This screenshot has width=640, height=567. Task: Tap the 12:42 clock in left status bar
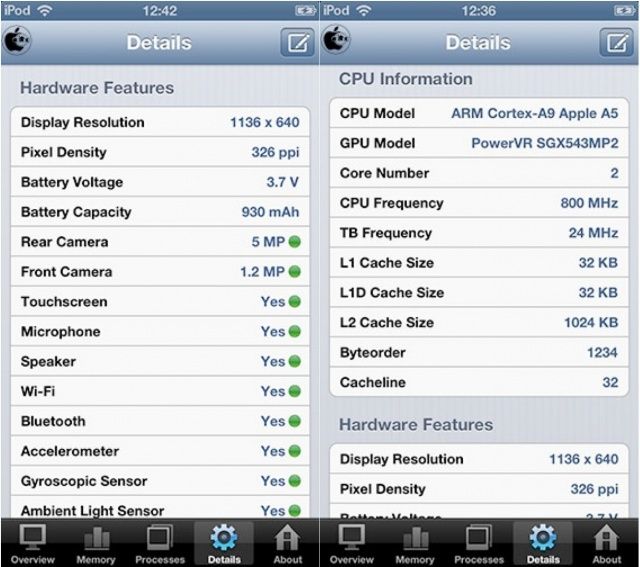[x=160, y=11]
